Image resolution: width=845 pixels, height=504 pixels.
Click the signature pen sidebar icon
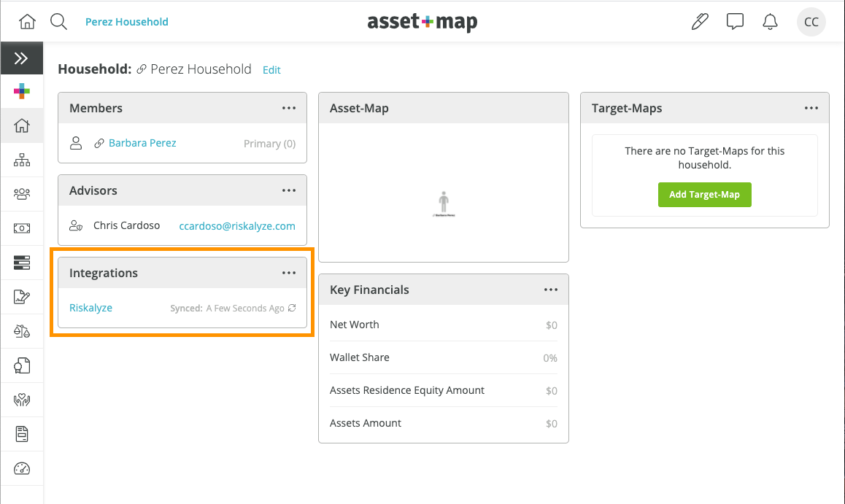[22, 297]
